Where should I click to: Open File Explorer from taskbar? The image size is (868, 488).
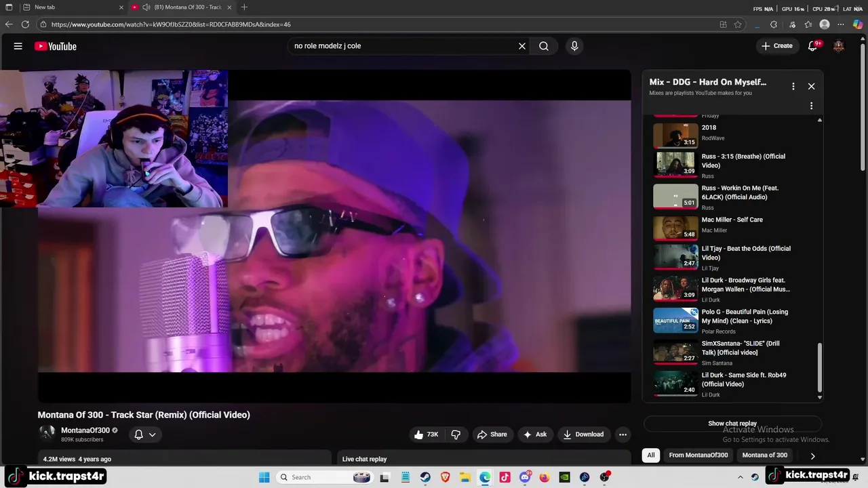(x=465, y=477)
